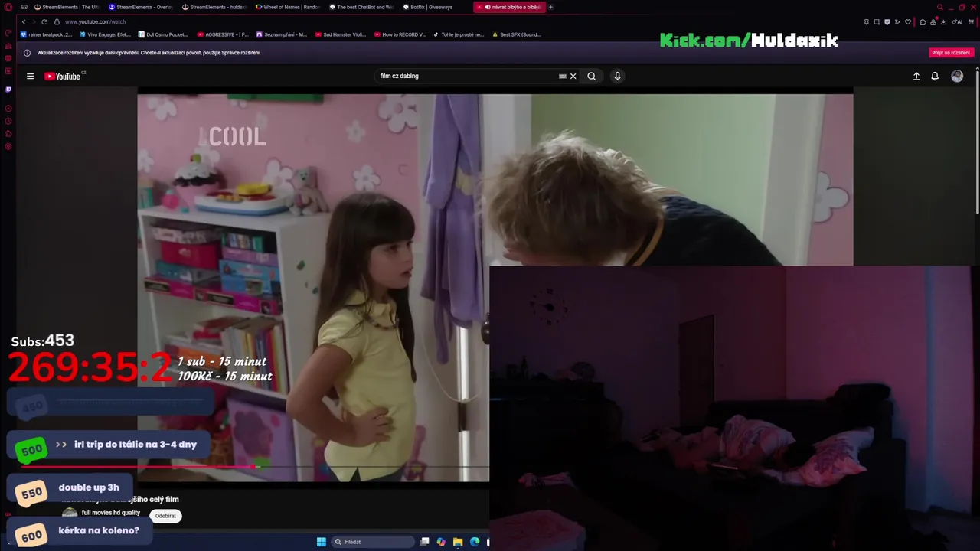This screenshot has height=551, width=980.
Task: Switch to the "StreamElements | The Ult" tab
Action: click(67, 7)
